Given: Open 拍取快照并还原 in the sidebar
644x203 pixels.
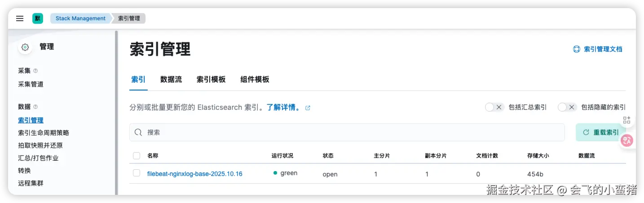Looking at the screenshot, I should (40, 145).
